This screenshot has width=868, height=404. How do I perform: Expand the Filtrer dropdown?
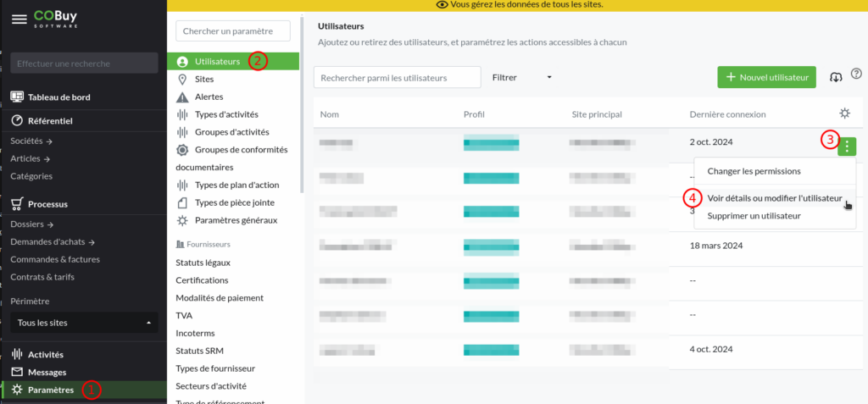tap(521, 77)
